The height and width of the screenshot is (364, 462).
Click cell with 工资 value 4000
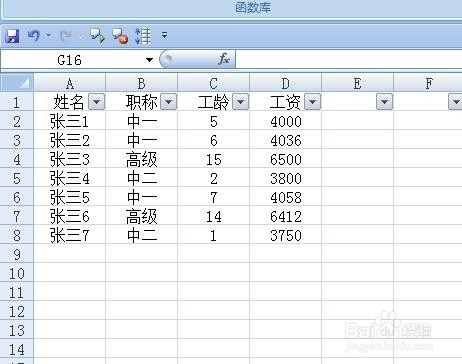286,121
